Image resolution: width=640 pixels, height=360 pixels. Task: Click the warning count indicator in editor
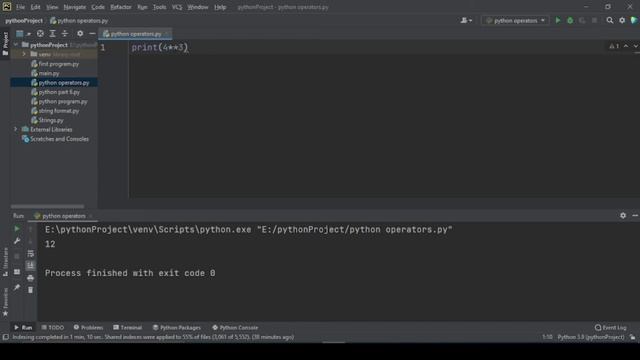point(614,46)
